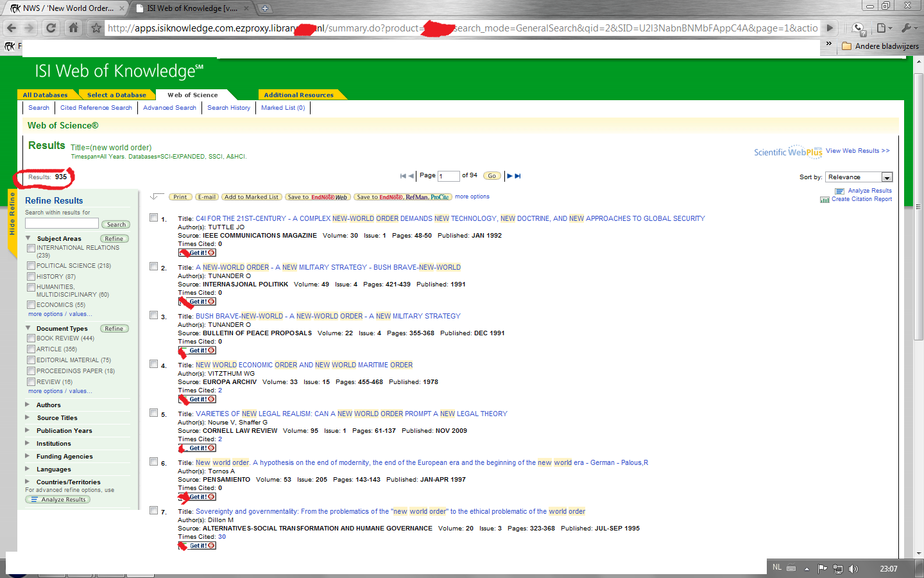Viewport: 924px width, 578px height.
Task: Go to the previous results page arrow
Action: point(411,176)
